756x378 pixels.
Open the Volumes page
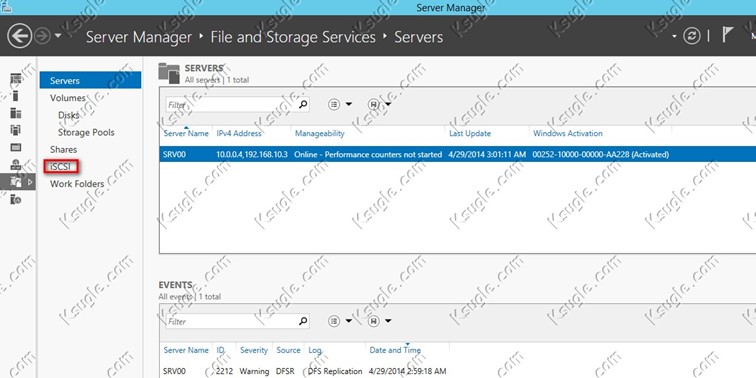(68, 98)
